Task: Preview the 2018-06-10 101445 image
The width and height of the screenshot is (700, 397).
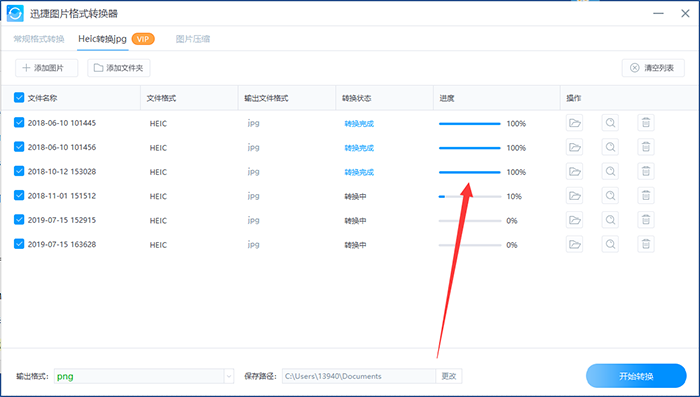Action: (x=610, y=123)
